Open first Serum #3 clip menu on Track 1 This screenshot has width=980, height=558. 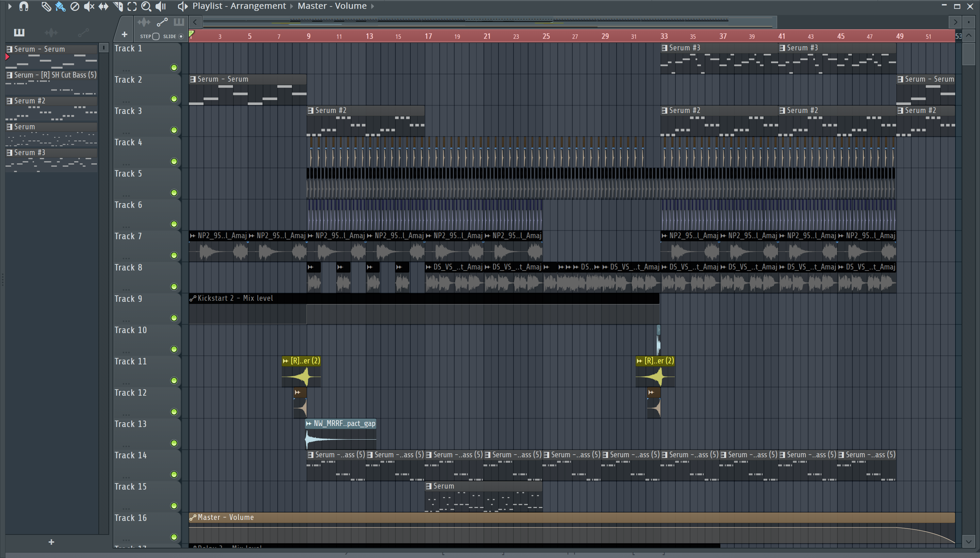tap(665, 48)
